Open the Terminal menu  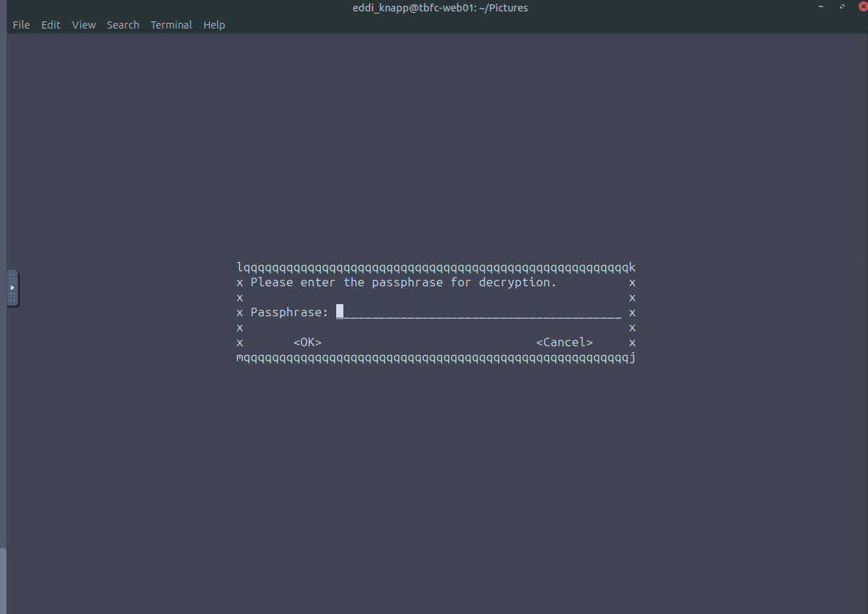pyautogui.click(x=171, y=25)
